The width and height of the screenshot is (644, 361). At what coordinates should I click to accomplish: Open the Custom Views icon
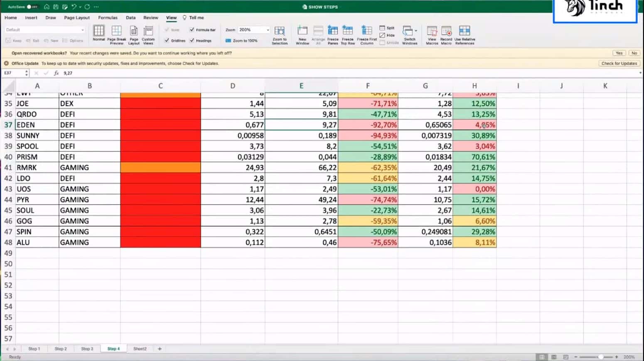pyautogui.click(x=148, y=32)
